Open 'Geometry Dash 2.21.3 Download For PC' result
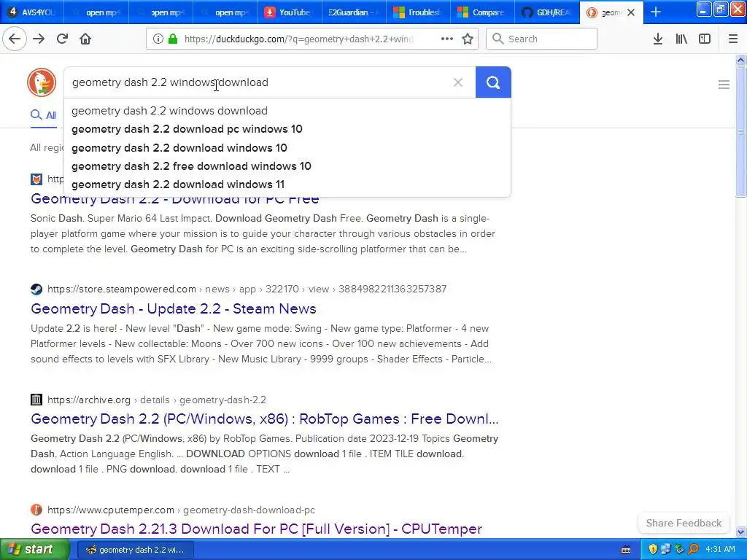Image resolution: width=747 pixels, height=560 pixels. (x=256, y=529)
